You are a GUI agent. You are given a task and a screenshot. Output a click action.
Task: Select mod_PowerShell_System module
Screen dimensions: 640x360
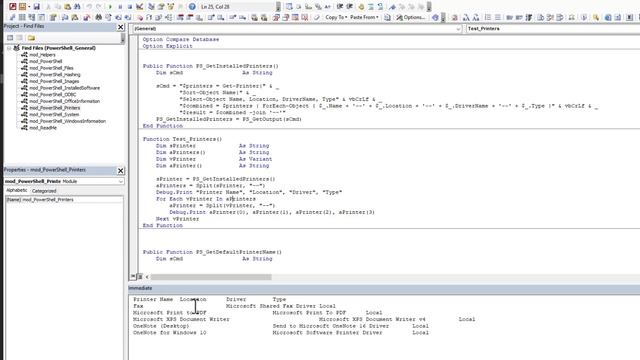tap(54, 115)
